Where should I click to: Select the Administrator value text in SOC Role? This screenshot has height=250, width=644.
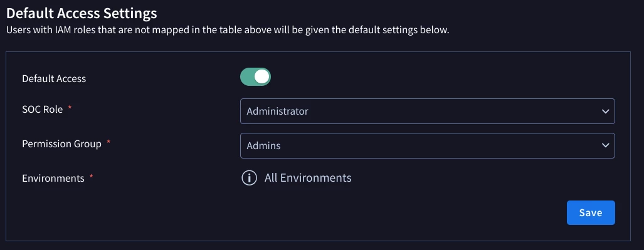pos(277,112)
